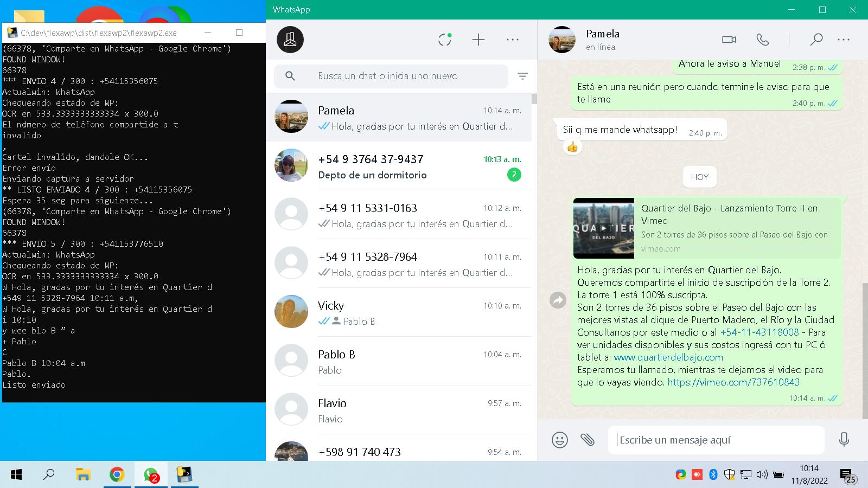
Task: Open File Explorer from taskbar
Action: click(x=83, y=475)
